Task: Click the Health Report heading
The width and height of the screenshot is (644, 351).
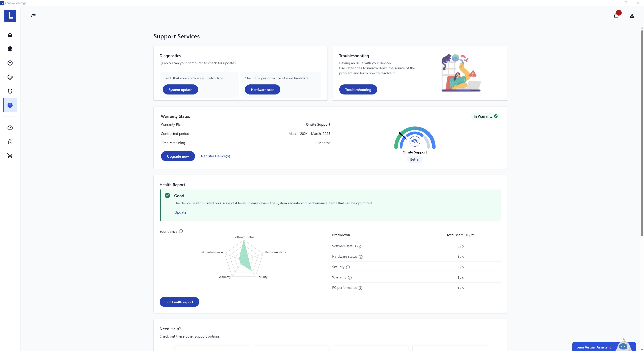Action: (x=172, y=185)
